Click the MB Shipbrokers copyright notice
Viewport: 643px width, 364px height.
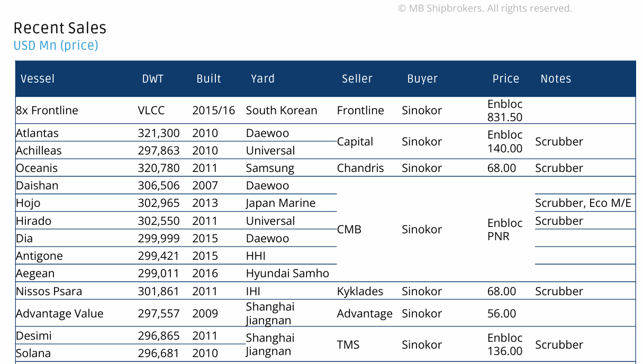tap(485, 8)
